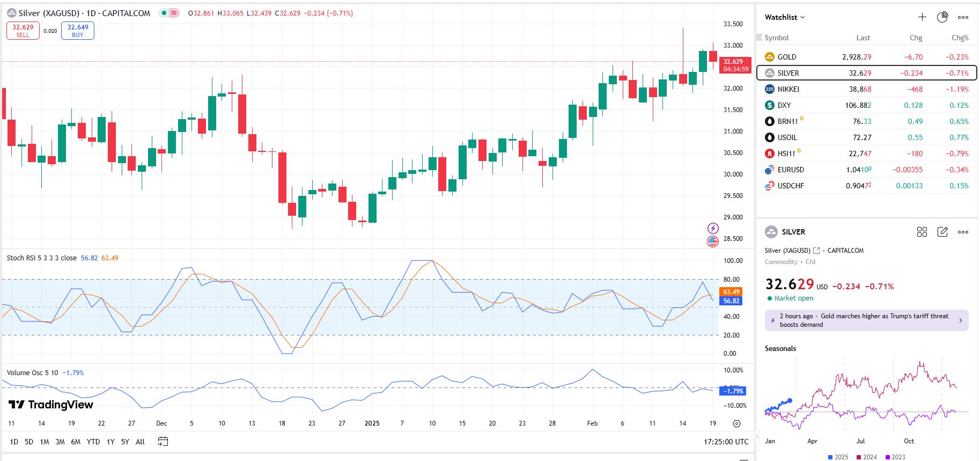Click the US flag economic event icon

[x=713, y=241]
